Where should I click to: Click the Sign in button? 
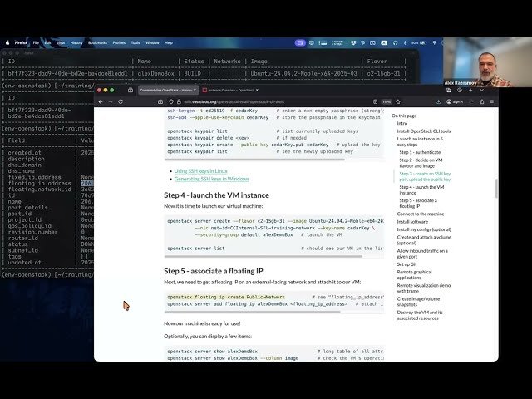coord(456,101)
